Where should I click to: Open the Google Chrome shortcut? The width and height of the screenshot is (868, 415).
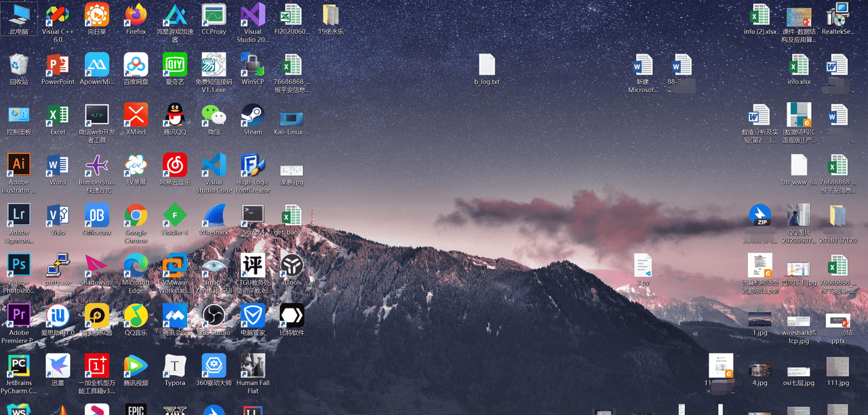(x=136, y=216)
